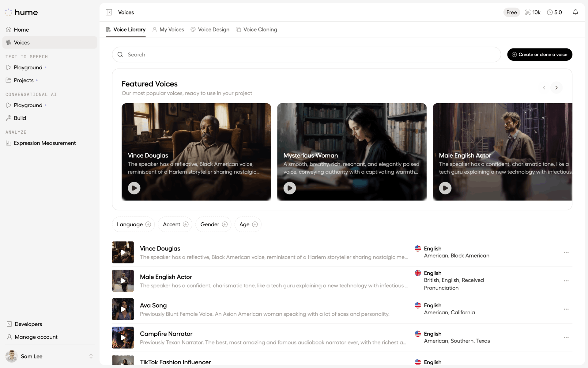Image resolution: width=588 pixels, height=368 pixels.
Task: Open Conversational AI Playground
Action: 50,105
